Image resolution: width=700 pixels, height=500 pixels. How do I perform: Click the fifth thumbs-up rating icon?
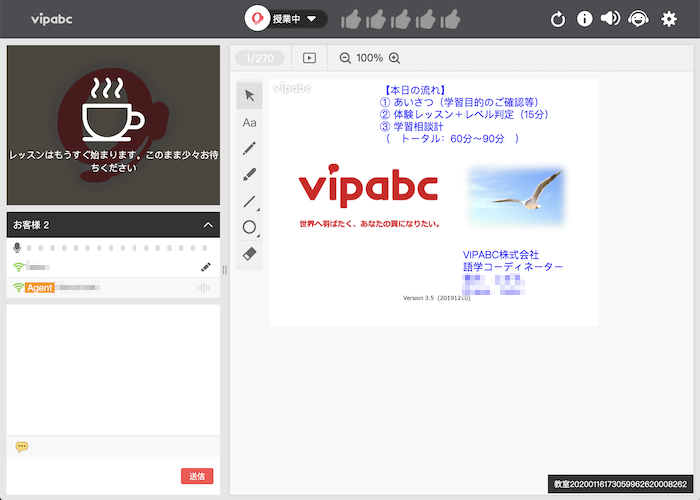point(450,19)
